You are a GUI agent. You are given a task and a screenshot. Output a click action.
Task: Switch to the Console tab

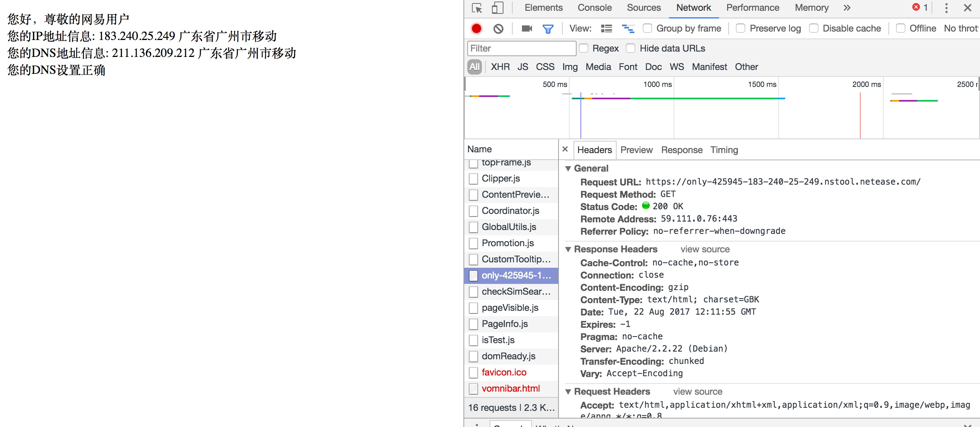pos(595,8)
